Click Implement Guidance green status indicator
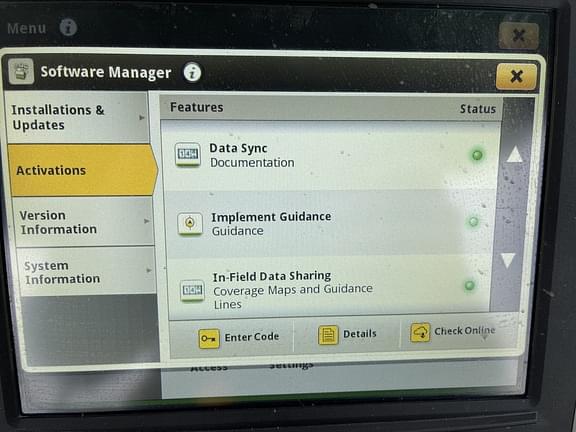 point(474,222)
